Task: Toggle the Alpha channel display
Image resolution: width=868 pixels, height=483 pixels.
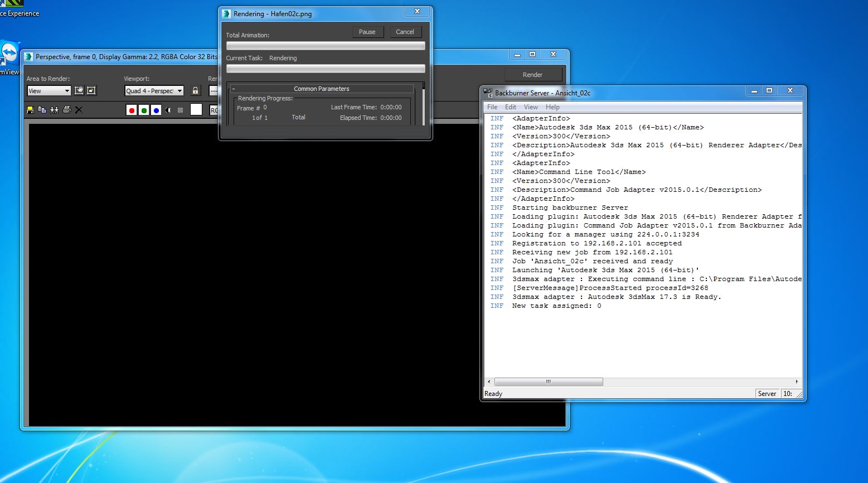Action: pos(168,110)
